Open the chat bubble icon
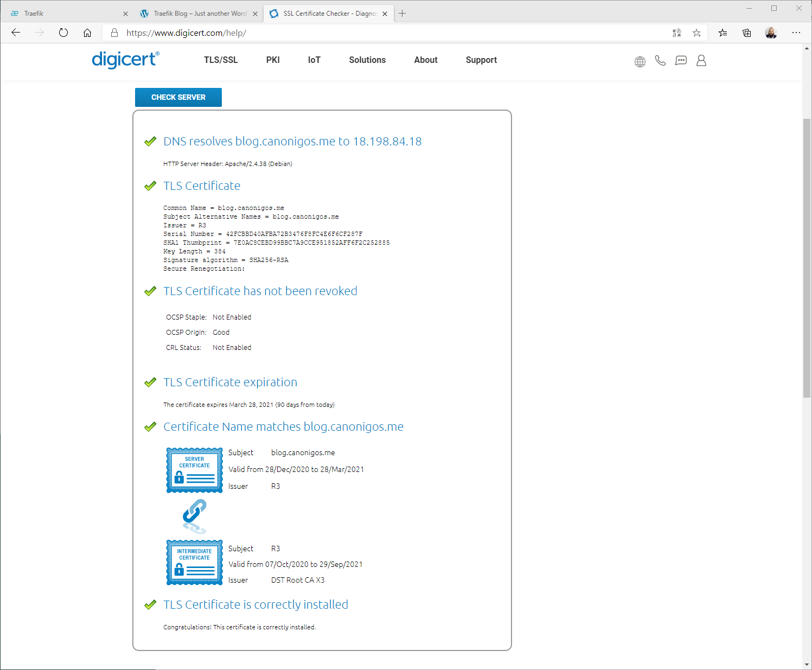The image size is (812, 670). point(681,61)
